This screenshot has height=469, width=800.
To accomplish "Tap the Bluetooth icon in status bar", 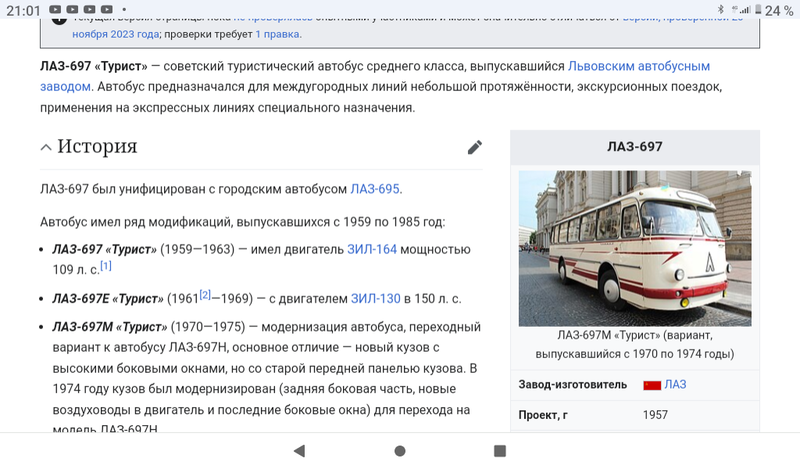I will [x=720, y=10].
